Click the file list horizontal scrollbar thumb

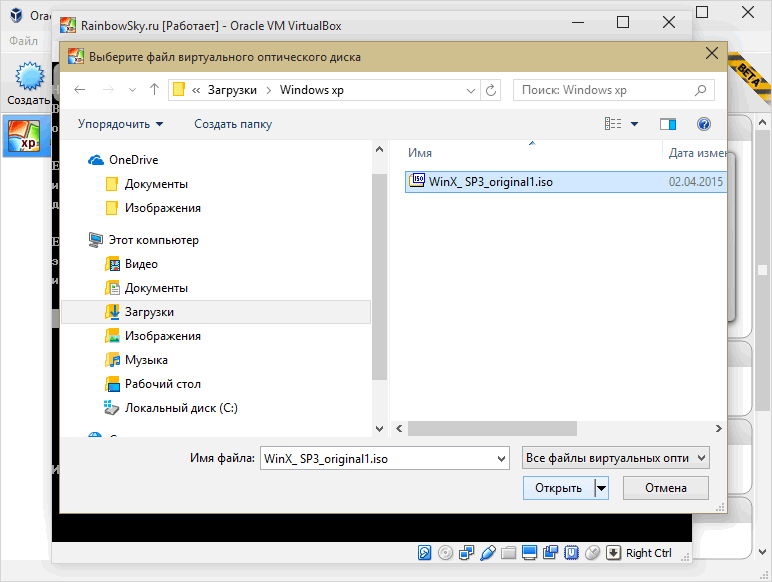[492, 428]
